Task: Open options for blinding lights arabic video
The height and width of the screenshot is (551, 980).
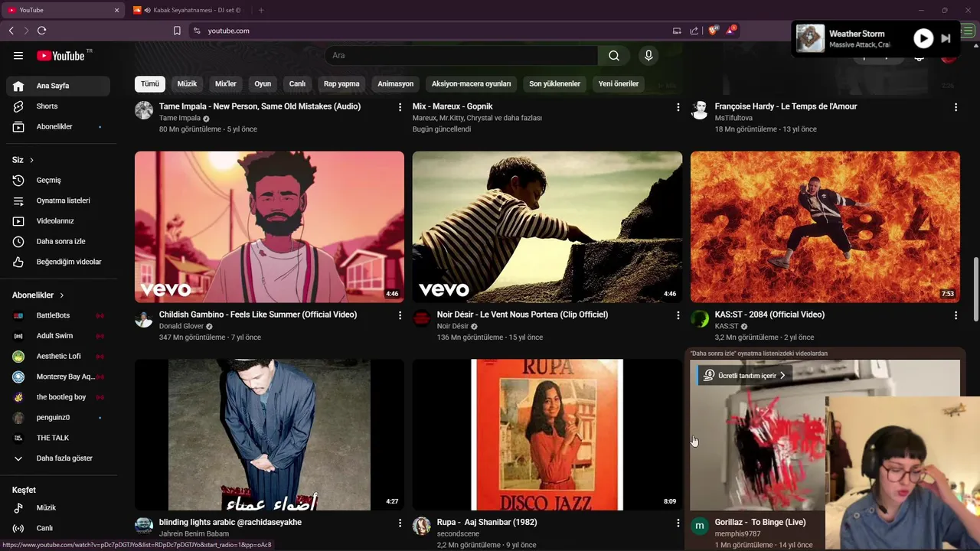Action: (x=400, y=523)
